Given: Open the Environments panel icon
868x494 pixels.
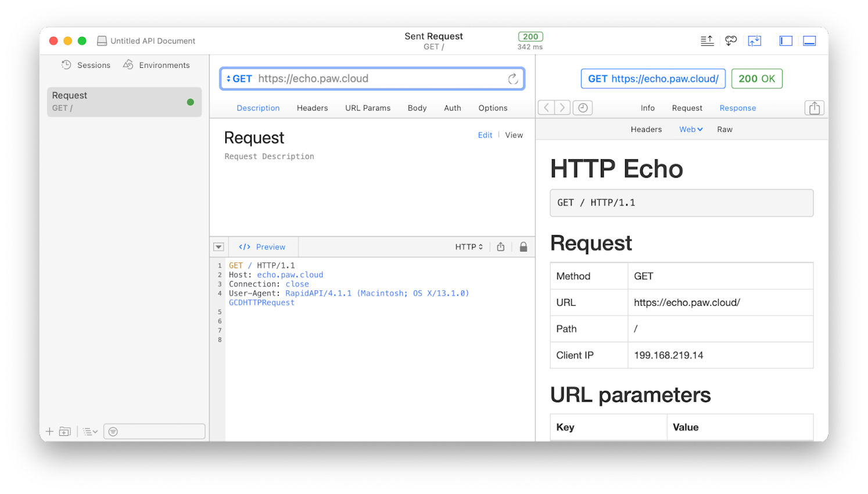Looking at the screenshot, I should pyautogui.click(x=128, y=65).
